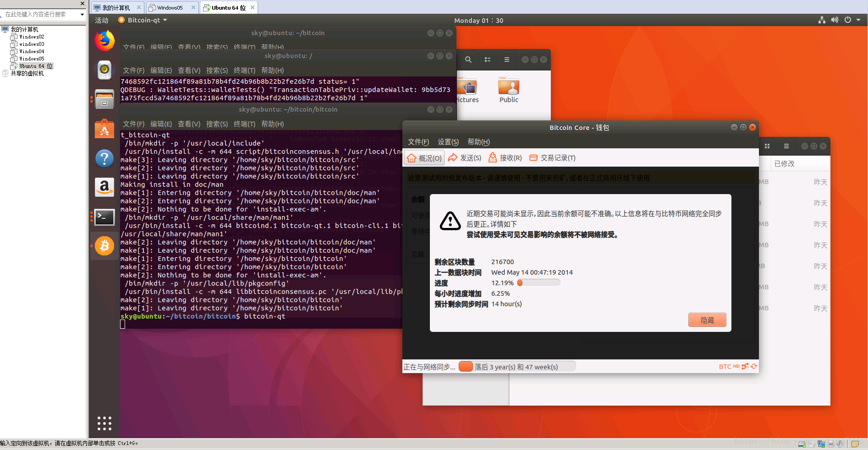
Task: Switch to 交易记录(T) transactions tab
Action: tap(552, 158)
